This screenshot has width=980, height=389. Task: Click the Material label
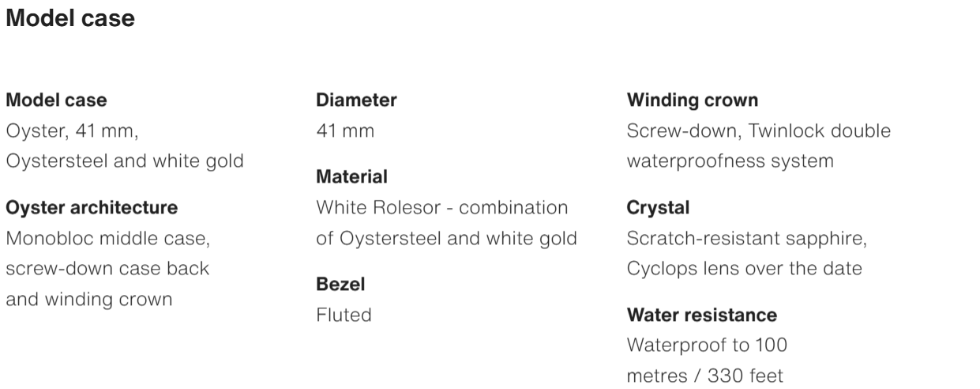click(x=351, y=177)
